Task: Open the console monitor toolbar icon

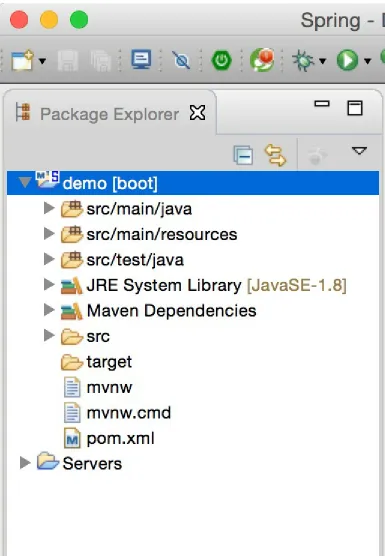Action: click(141, 59)
